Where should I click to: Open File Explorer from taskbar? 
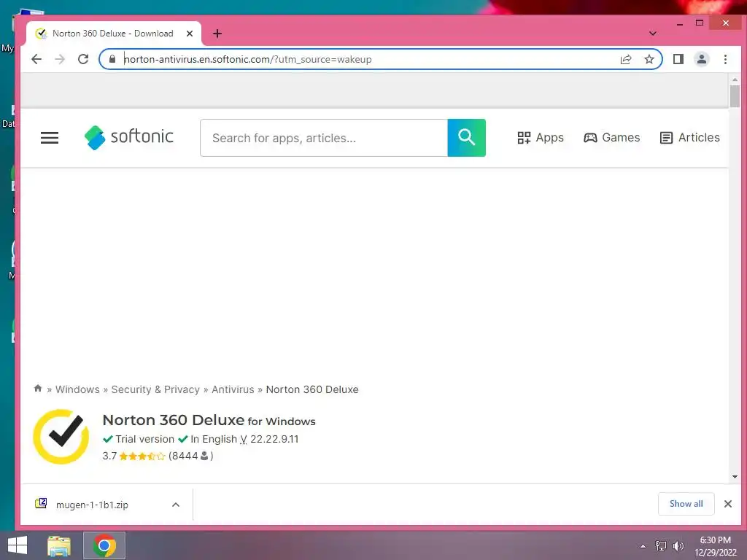pos(59,545)
